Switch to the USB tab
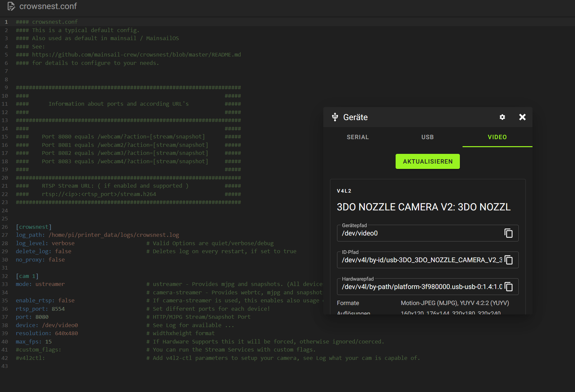575x392 pixels. pyautogui.click(x=427, y=137)
